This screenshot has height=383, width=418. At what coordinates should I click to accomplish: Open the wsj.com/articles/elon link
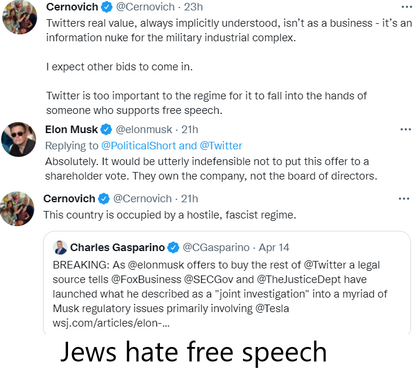pyautogui.click(x=111, y=323)
